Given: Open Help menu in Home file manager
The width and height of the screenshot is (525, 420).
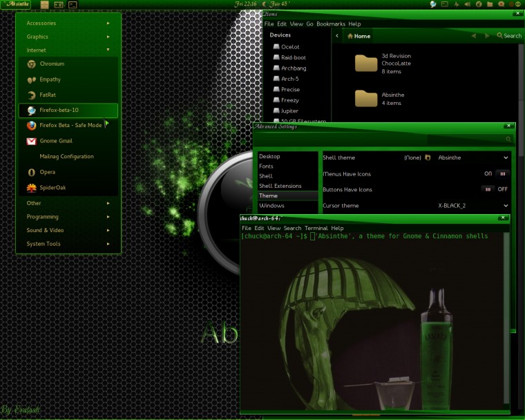Looking at the screenshot, I should pos(354,23).
